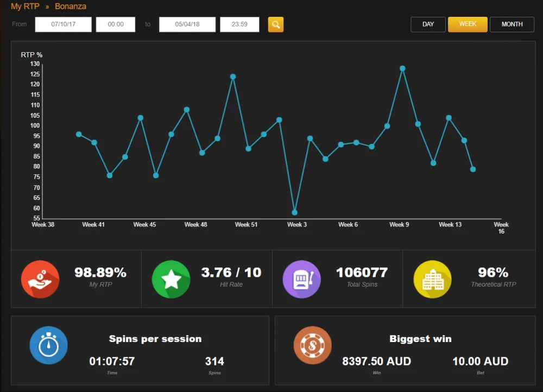Click the lowest chart data point near Week 3
The image size is (543, 392).
(294, 212)
